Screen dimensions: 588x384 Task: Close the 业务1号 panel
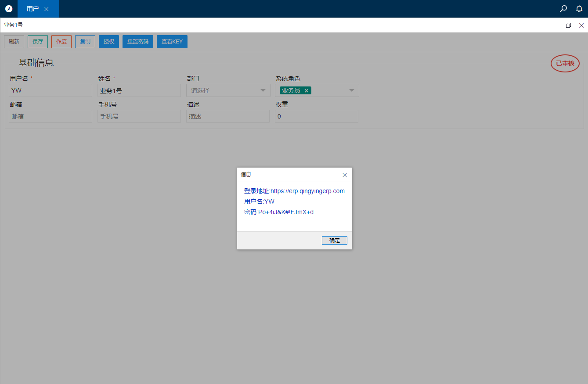581,25
